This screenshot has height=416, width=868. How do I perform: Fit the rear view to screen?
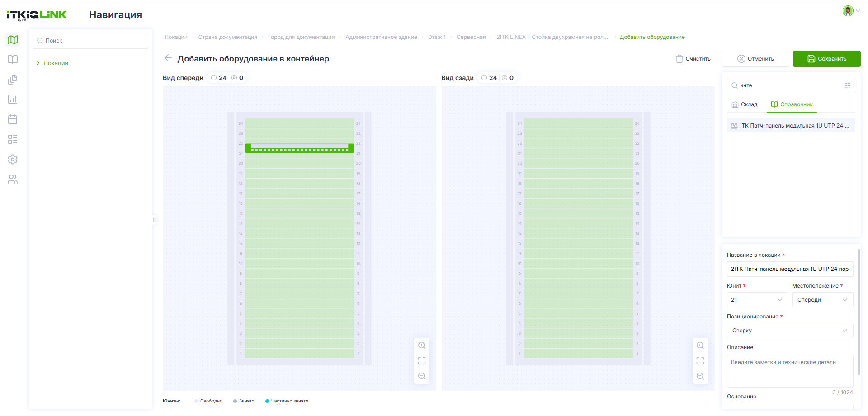700,361
